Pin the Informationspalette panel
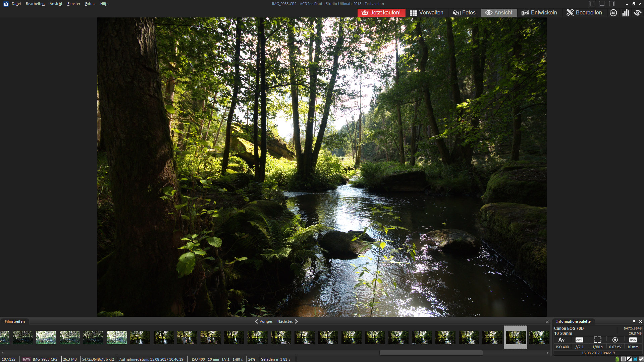Image resolution: width=644 pixels, height=362 pixels. pyautogui.click(x=634, y=321)
